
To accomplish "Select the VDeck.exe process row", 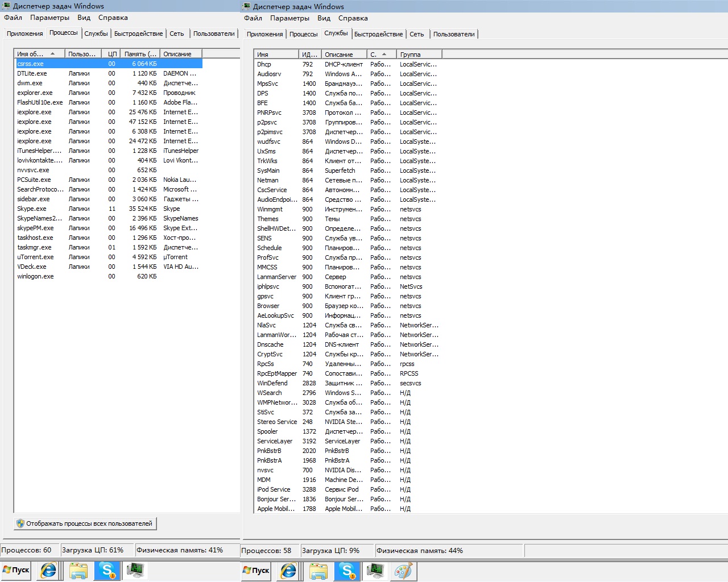I will click(109, 267).
